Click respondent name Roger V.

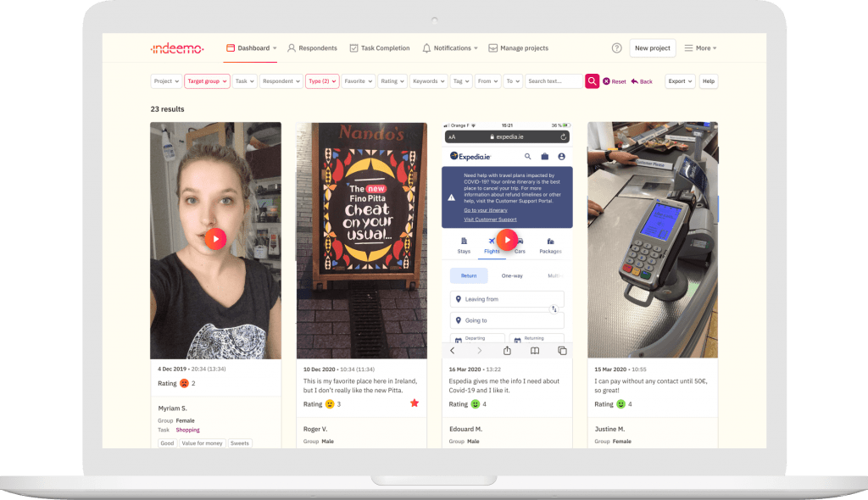coord(315,429)
